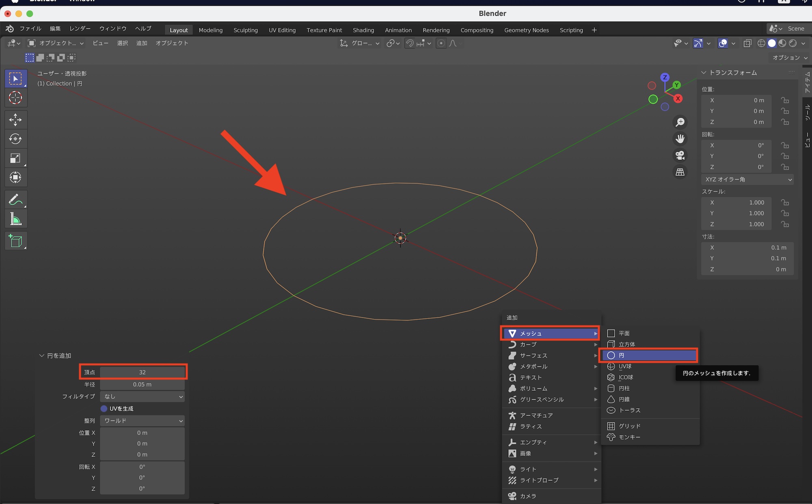Click the 頂点 field showing 32
The width and height of the screenshot is (812, 504).
[x=142, y=372]
